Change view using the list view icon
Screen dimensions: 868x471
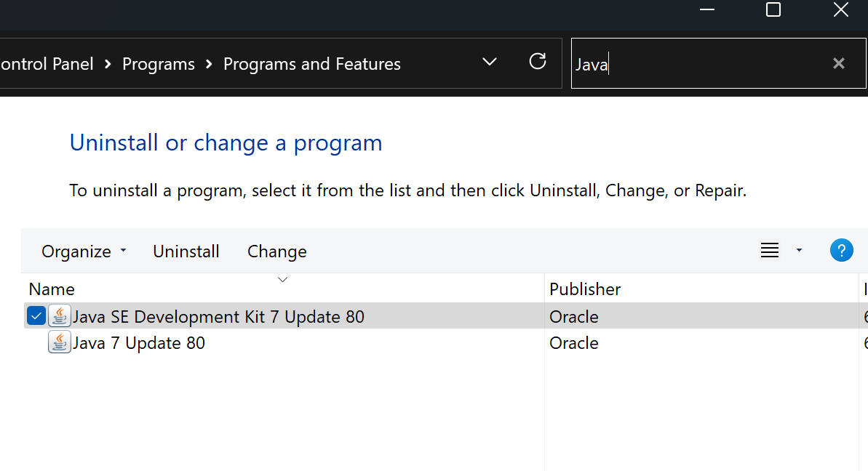770,251
